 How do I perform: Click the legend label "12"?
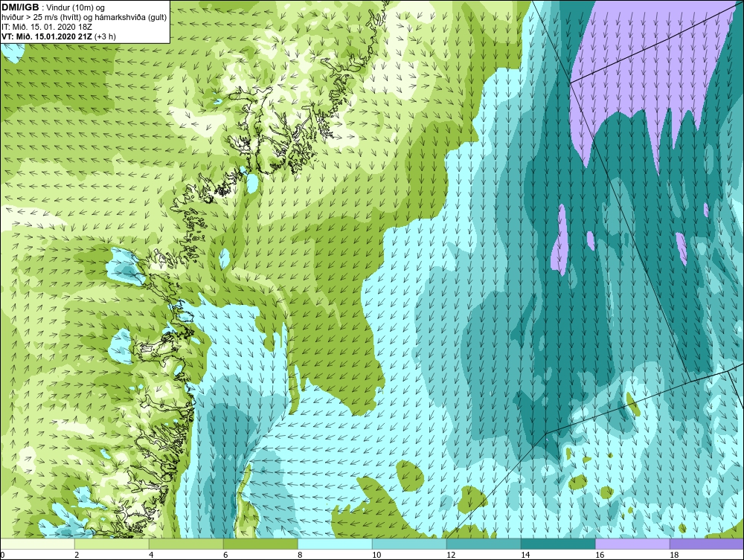451,555
